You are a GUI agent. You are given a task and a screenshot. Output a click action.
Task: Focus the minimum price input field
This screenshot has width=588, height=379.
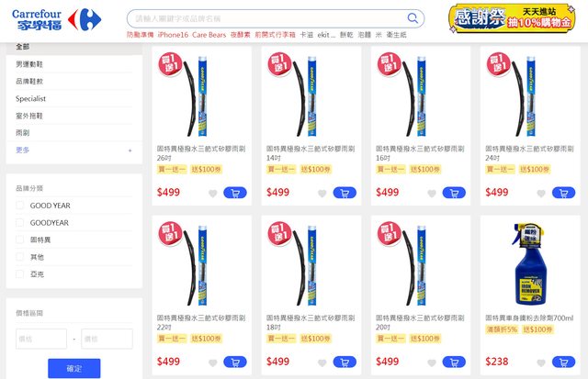tap(41, 339)
